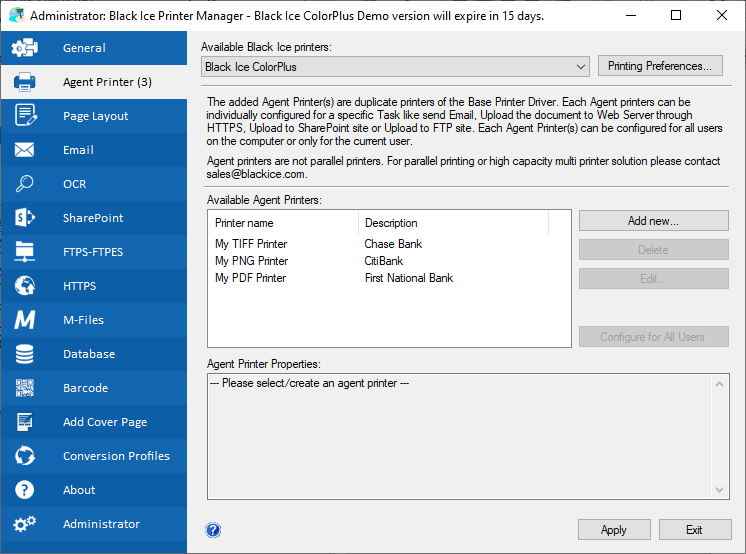Screen dimensions: 746x554
Task: Open the FTPS-FTPES tab
Action: point(93,252)
